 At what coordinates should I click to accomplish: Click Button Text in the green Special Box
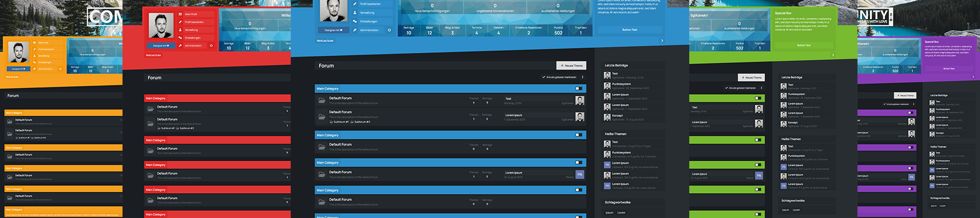[x=804, y=45]
